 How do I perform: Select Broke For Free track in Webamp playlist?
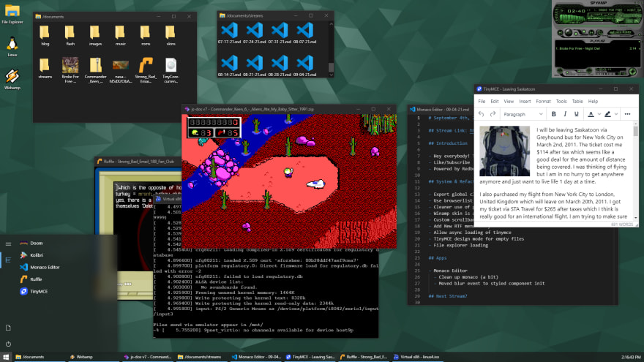tap(596, 48)
